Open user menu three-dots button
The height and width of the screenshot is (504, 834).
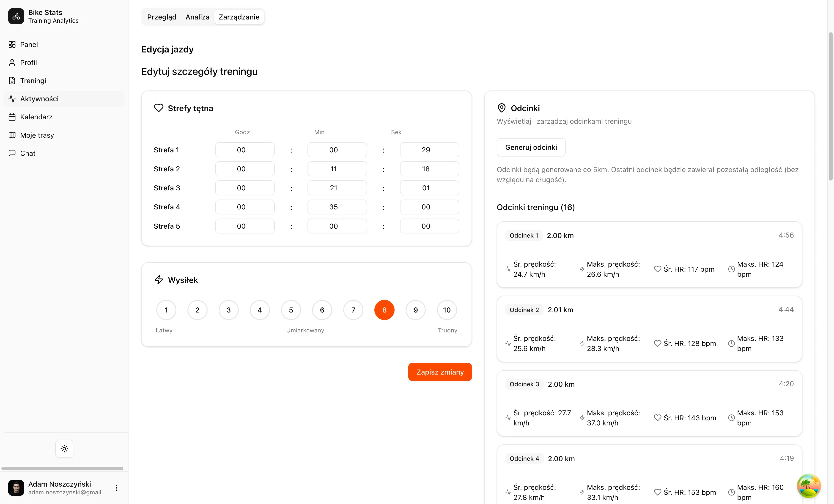pyautogui.click(x=116, y=488)
